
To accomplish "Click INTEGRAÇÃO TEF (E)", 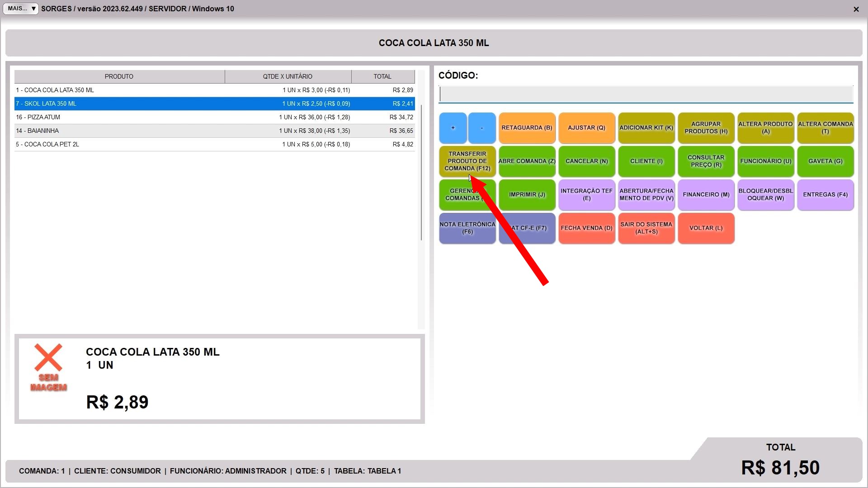I will 587,195.
